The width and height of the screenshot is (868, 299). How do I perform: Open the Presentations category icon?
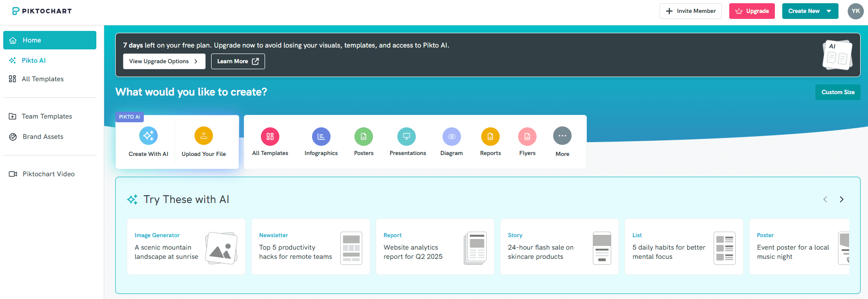(407, 137)
